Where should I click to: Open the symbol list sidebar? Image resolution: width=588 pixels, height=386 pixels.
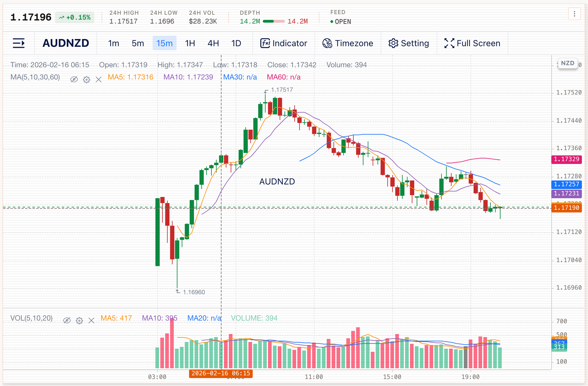pyautogui.click(x=18, y=43)
